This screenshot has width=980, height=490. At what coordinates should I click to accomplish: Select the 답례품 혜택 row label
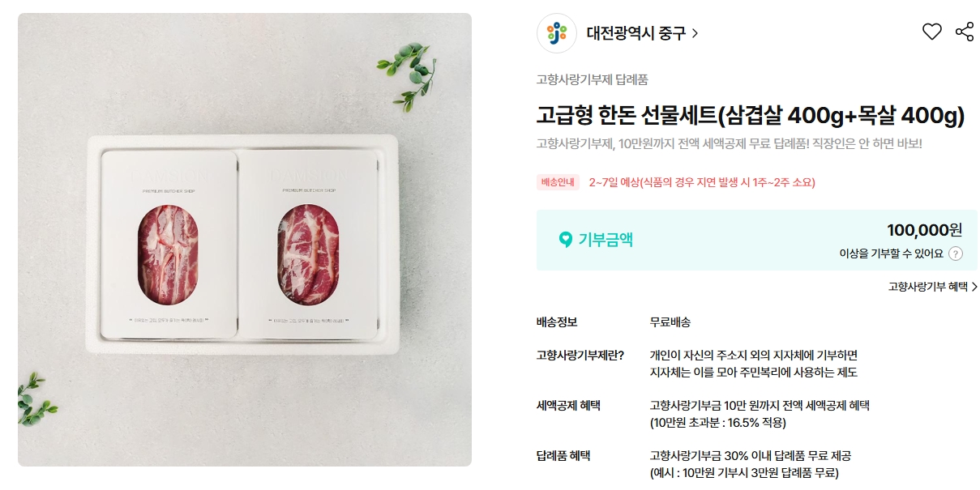[563, 455]
